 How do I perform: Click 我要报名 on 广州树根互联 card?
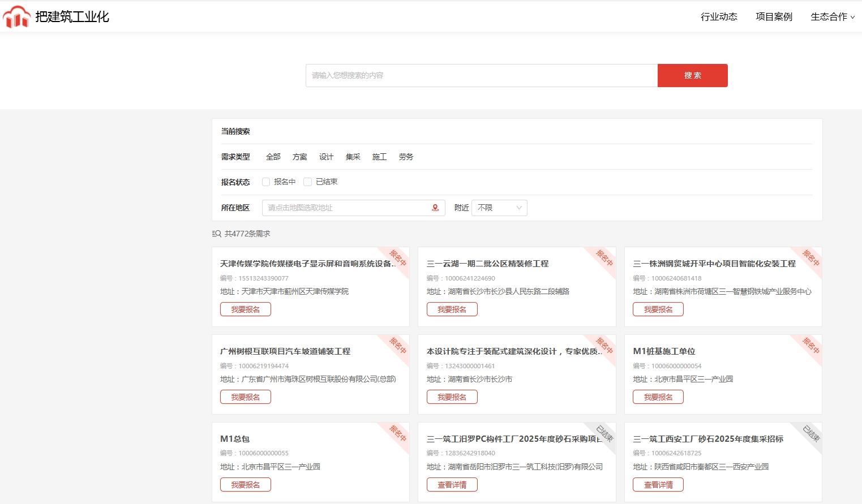point(246,397)
